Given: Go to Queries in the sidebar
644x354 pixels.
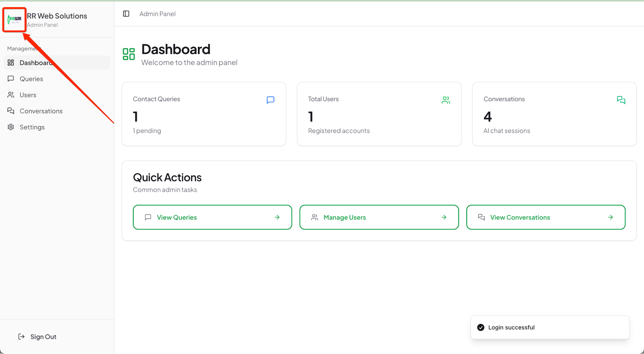Looking at the screenshot, I should tap(31, 79).
